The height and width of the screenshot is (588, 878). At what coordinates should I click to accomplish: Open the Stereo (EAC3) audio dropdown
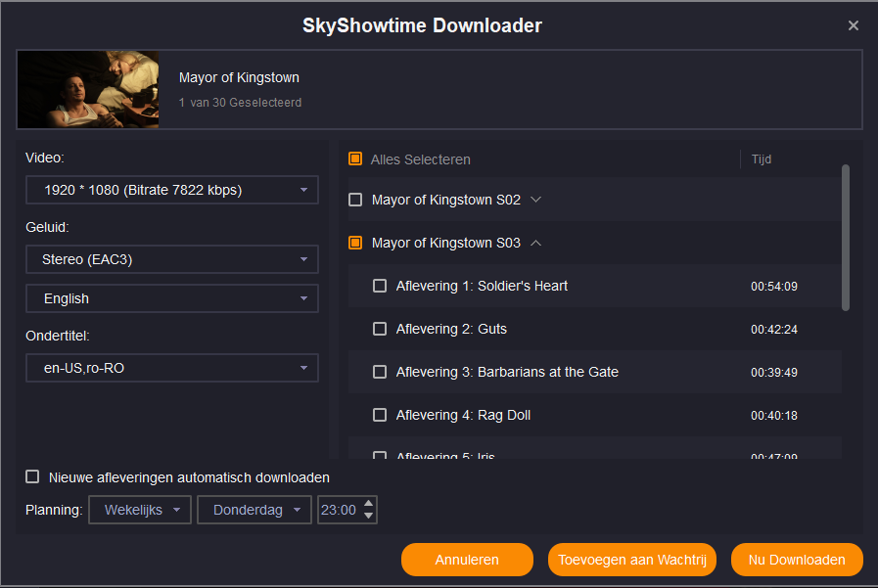click(x=172, y=259)
